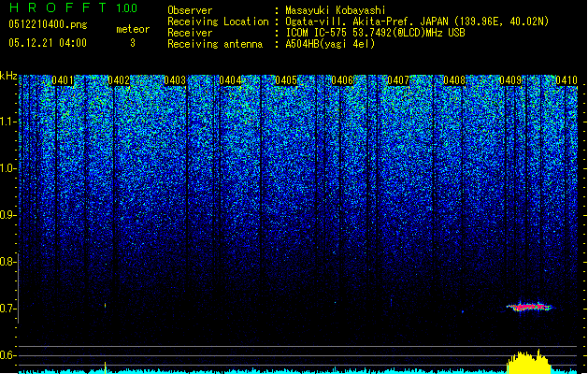Click the 1.1 kHz frequency label

click(x=8, y=122)
